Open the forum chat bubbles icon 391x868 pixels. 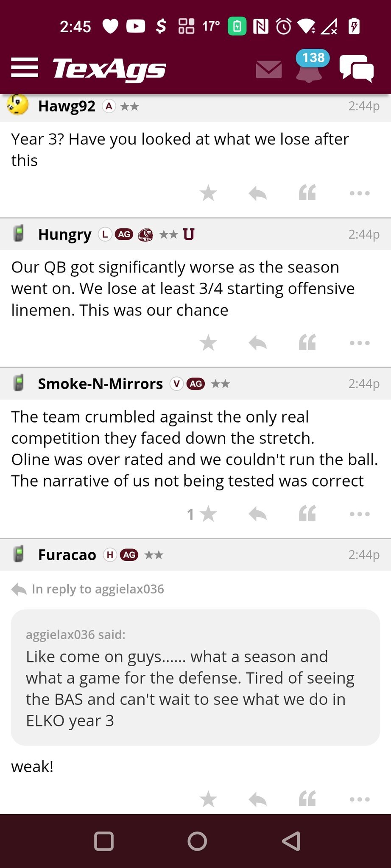356,68
